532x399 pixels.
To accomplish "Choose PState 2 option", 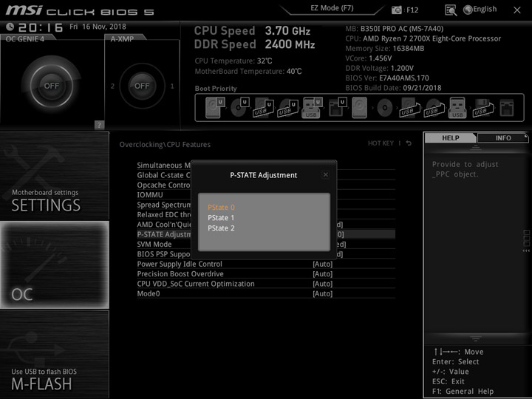I will click(x=221, y=228).
